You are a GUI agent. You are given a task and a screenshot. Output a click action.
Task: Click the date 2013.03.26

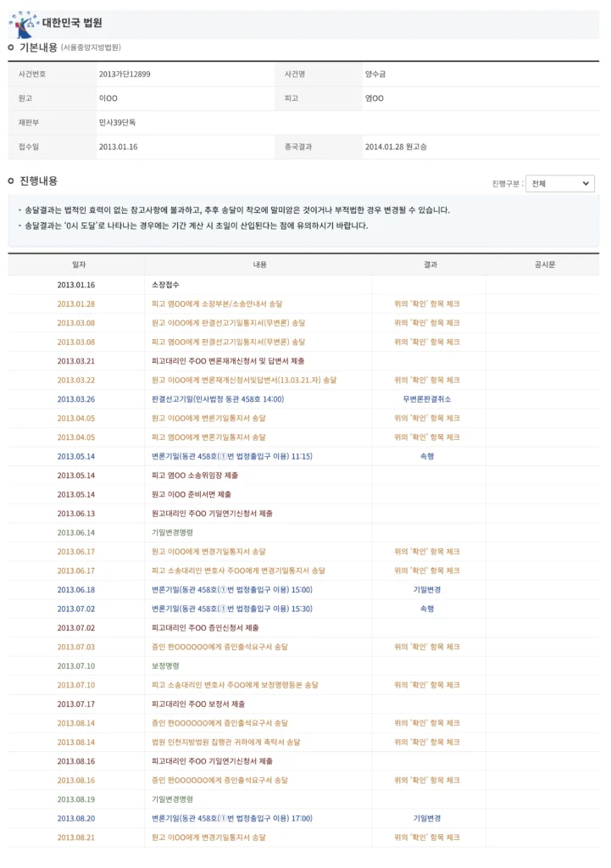coord(75,399)
